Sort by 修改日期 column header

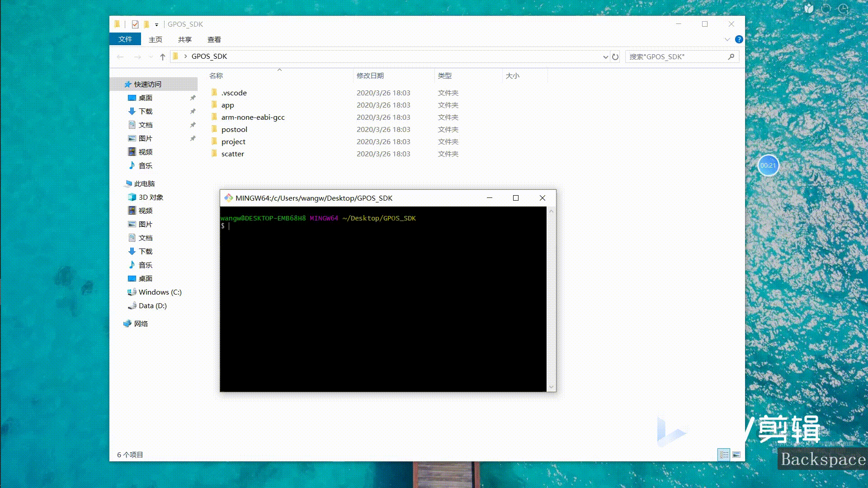(x=370, y=75)
